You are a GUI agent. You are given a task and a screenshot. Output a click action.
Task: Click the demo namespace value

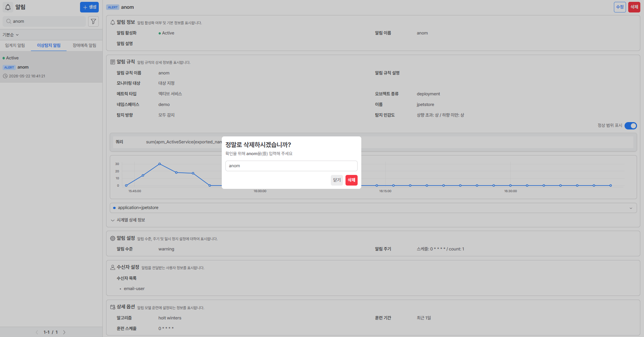[164, 105]
